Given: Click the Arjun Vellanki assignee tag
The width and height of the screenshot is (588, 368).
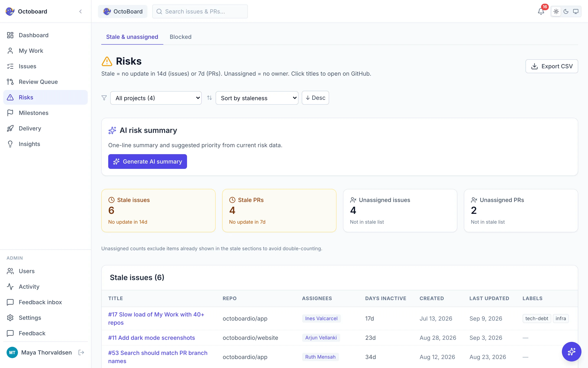Looking at the screenshot, I should pos(321,338).
